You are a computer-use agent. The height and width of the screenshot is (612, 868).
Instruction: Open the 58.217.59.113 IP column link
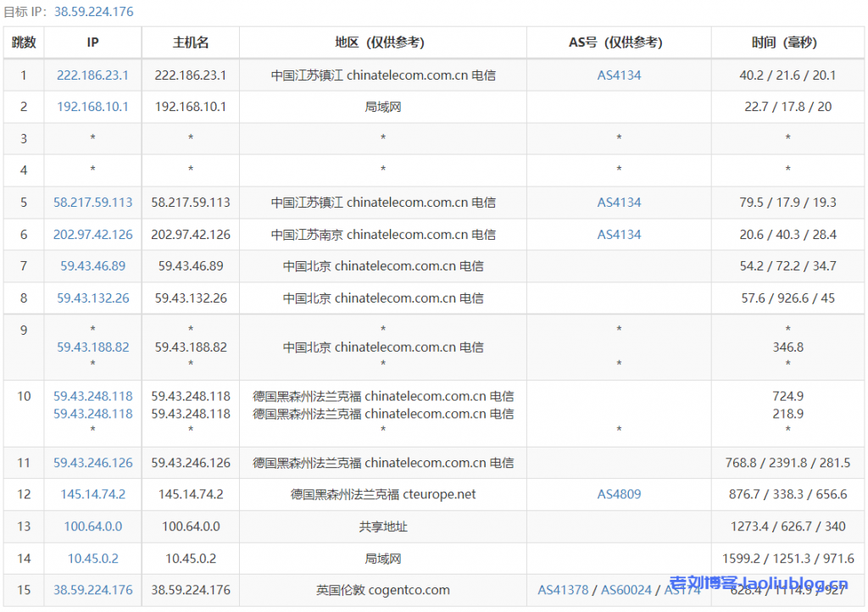point(92,203)
